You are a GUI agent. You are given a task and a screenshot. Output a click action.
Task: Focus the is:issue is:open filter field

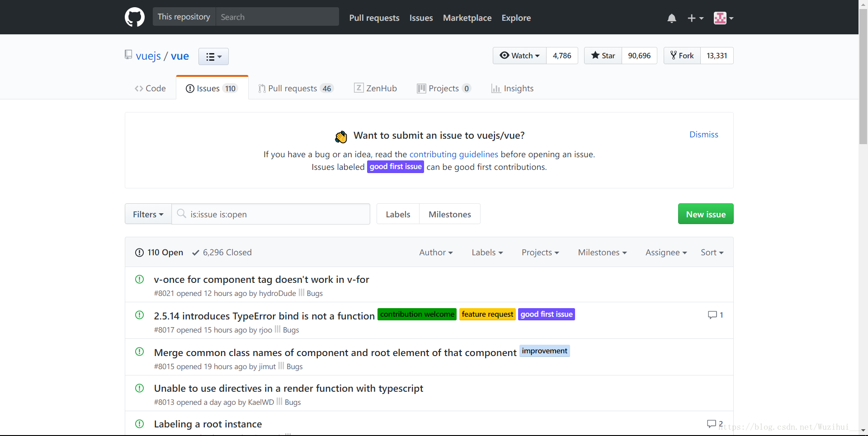[271, 214]
